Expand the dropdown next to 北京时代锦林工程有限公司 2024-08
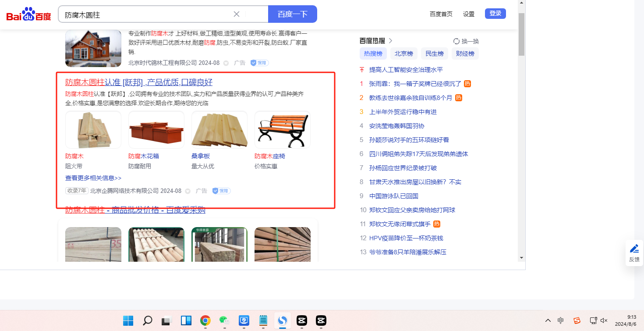The image size is (644, 331). 226,63
